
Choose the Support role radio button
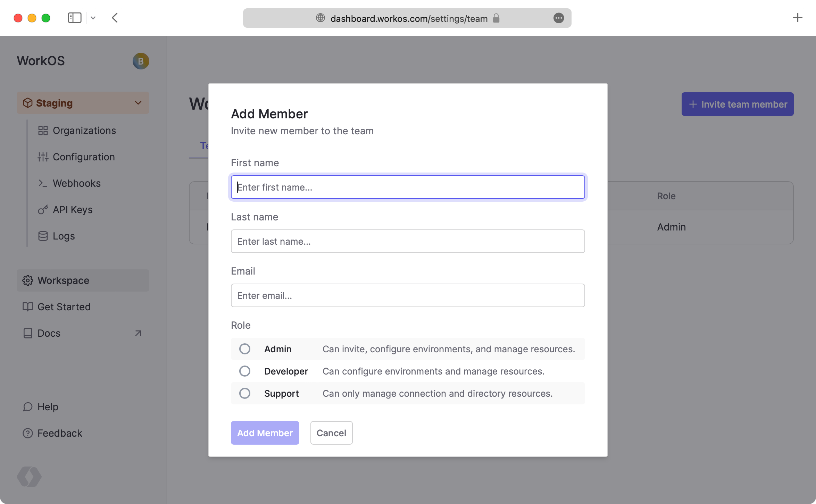[x=244, y=393]
